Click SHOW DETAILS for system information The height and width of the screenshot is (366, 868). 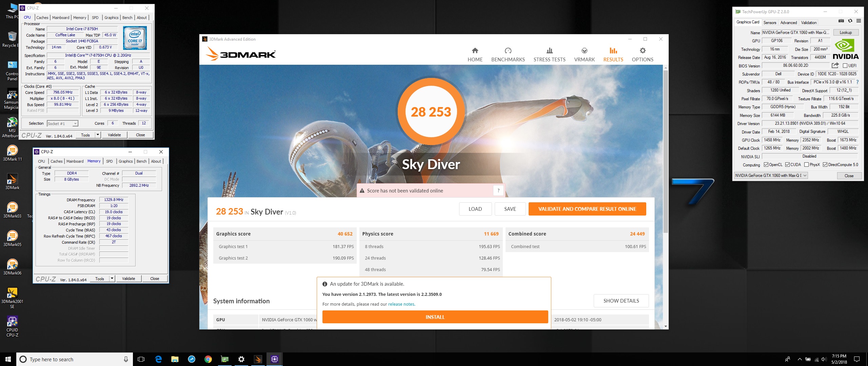(621, 301)
